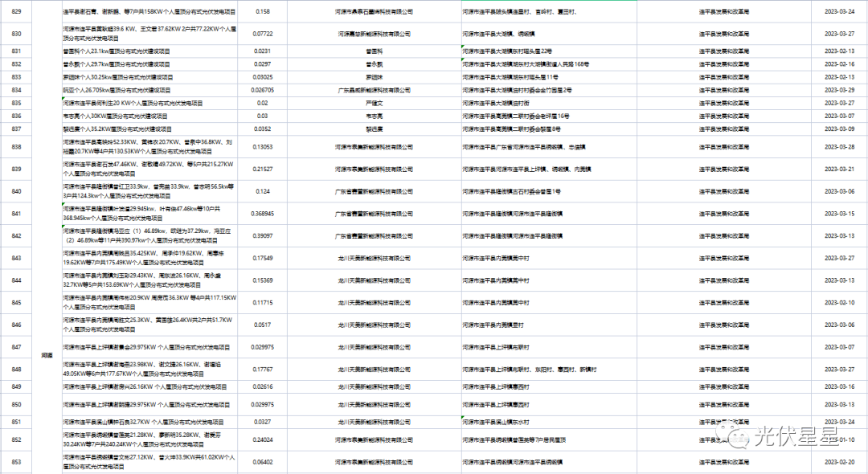Select the 0.0327 capacity cell in row 851
The image size is (868, 474).
click(x=263, y=421)
